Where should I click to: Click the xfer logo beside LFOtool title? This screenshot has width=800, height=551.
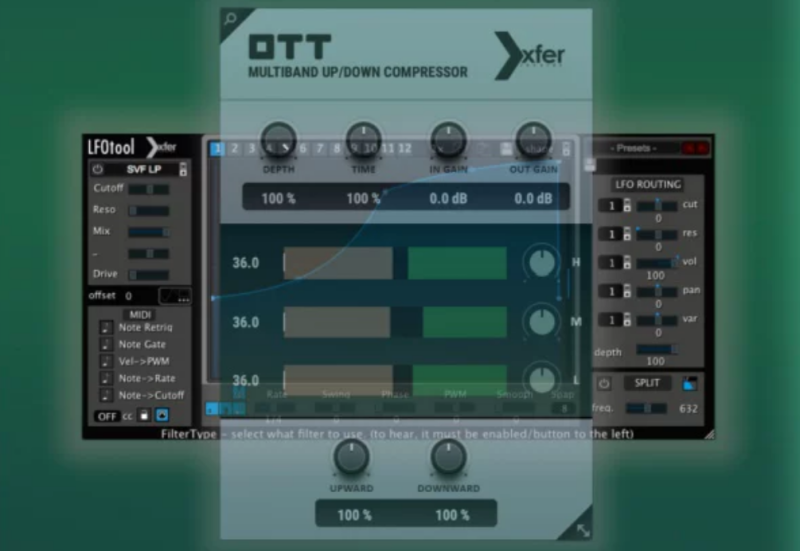pos(162,147)
